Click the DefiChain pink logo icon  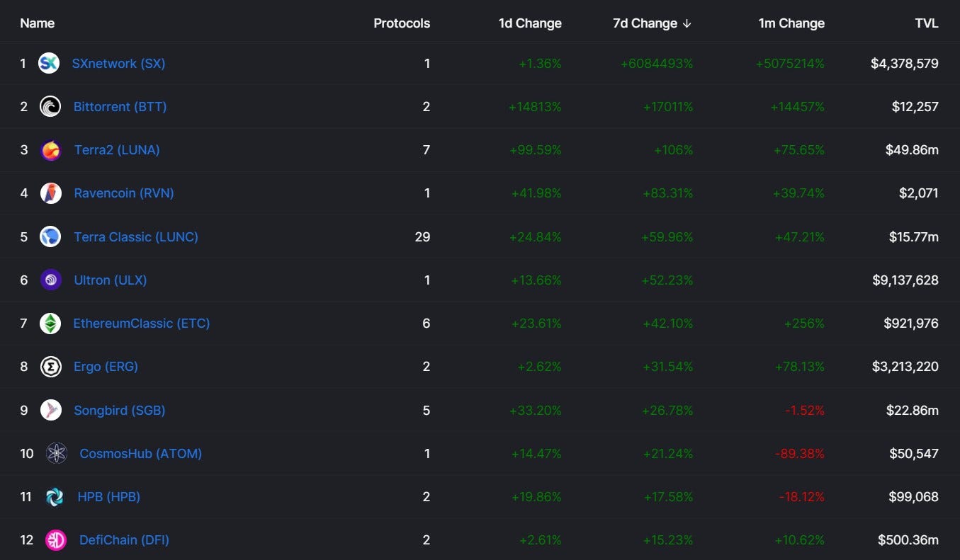point(55,540)
